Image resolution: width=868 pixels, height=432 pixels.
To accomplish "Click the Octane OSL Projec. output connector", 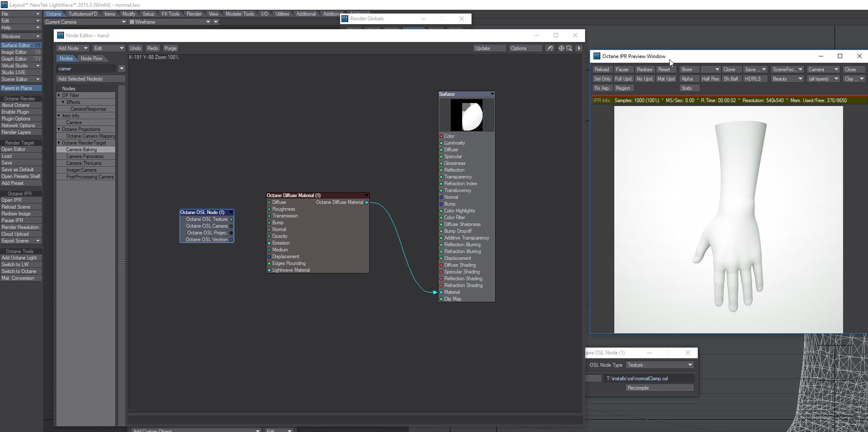I will point(231,233).
